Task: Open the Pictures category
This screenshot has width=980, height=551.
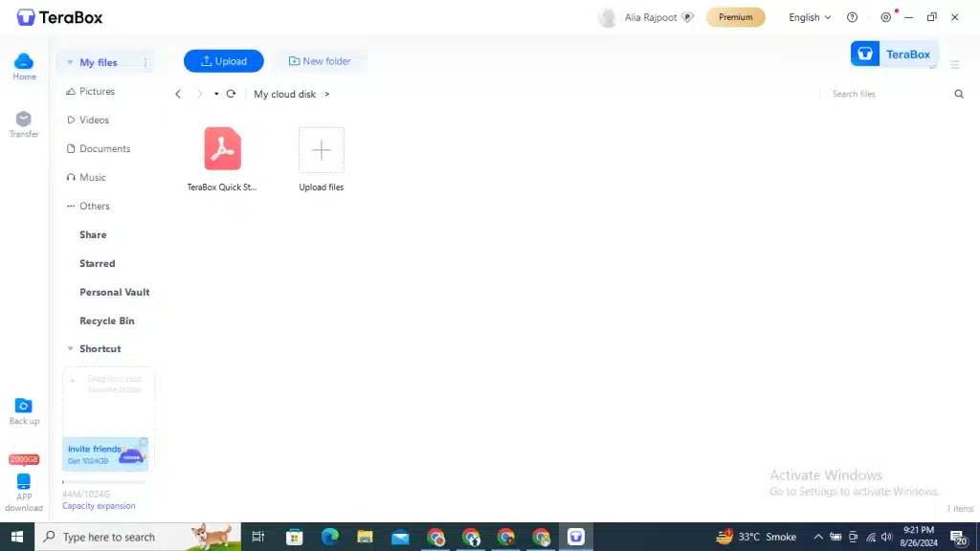Action: coord(95,91)
